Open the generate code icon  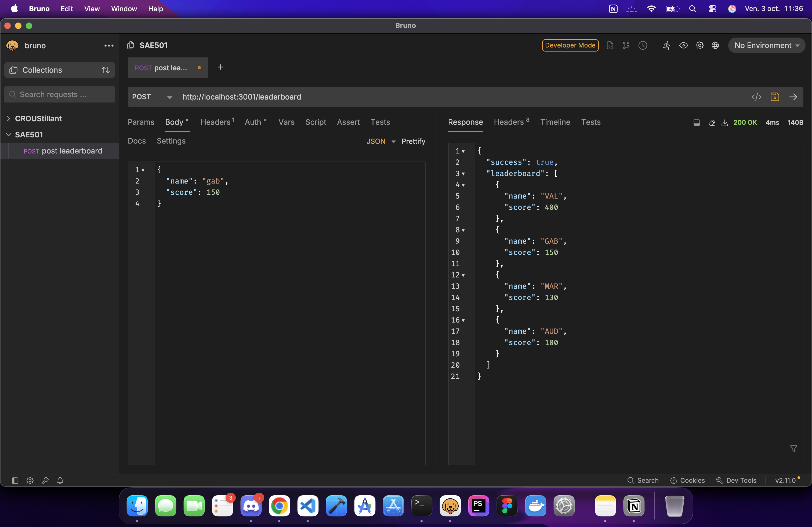pos(756,97)
